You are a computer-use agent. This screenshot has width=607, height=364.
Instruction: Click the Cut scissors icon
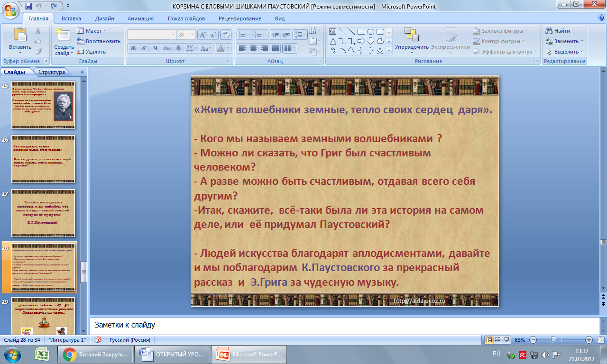click(38, 31)
